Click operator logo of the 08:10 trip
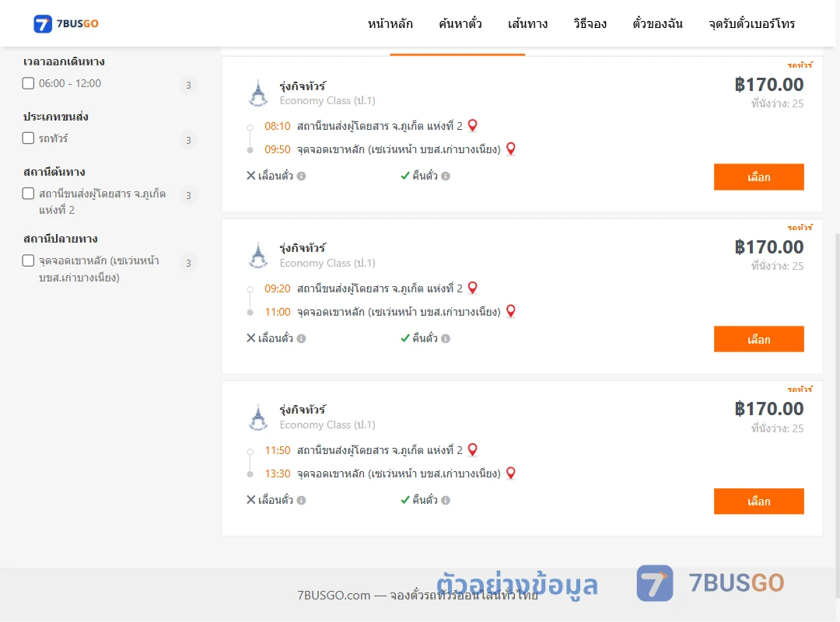The height and width of the screenshot is (622, 840). [258, 93]
